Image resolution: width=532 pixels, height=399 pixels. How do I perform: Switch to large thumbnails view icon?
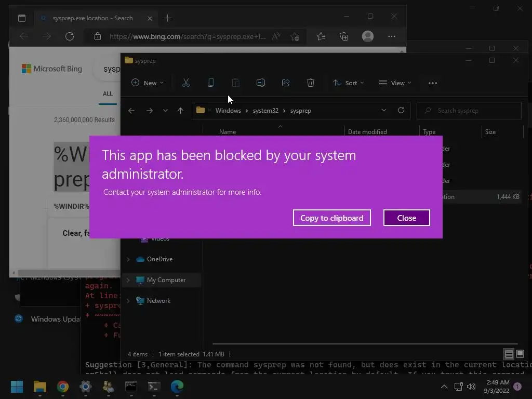point(520,354)
